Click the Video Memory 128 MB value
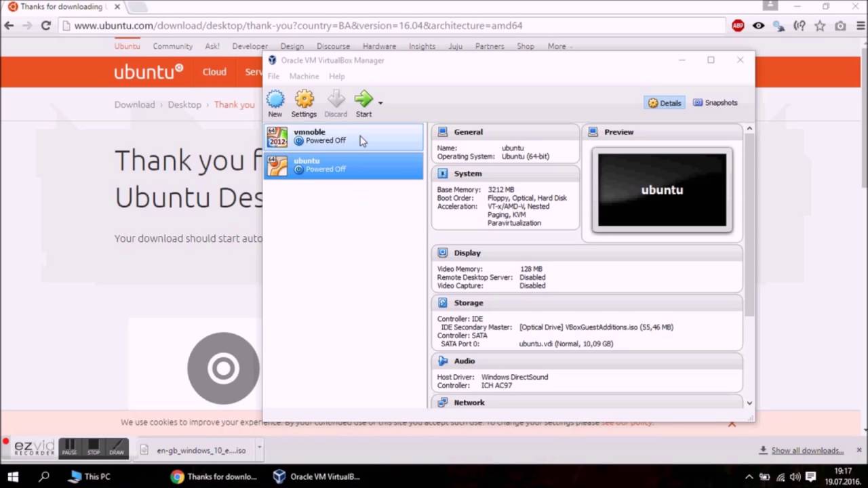 point(531,269)
